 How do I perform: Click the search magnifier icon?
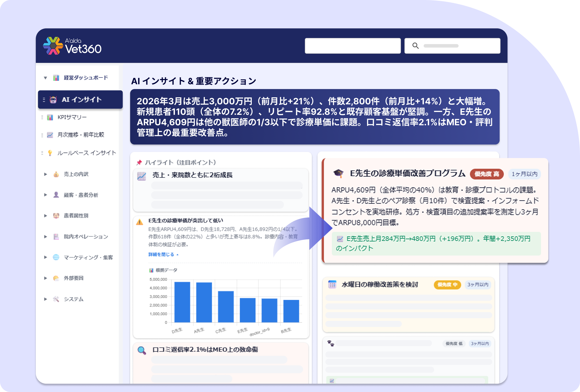415,46
